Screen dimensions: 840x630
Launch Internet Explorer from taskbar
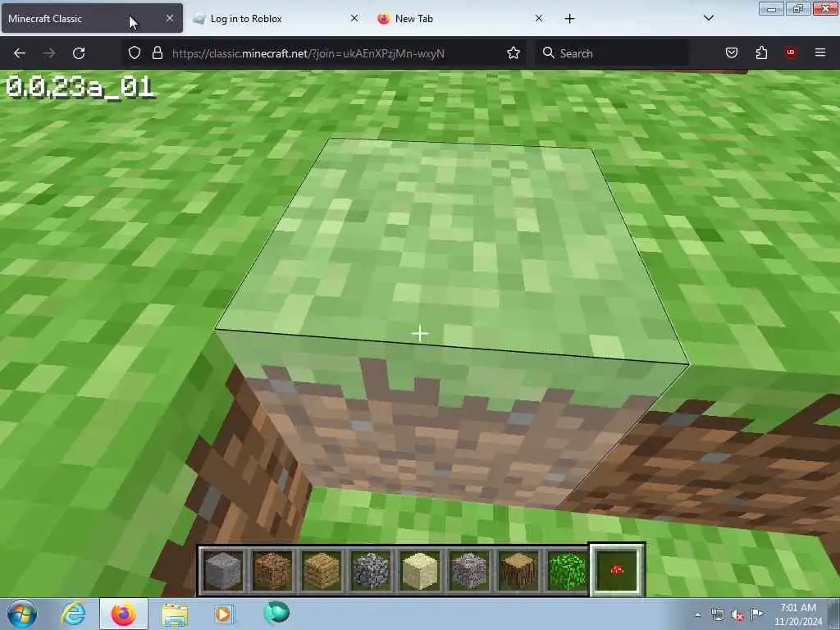coord(73,614)
